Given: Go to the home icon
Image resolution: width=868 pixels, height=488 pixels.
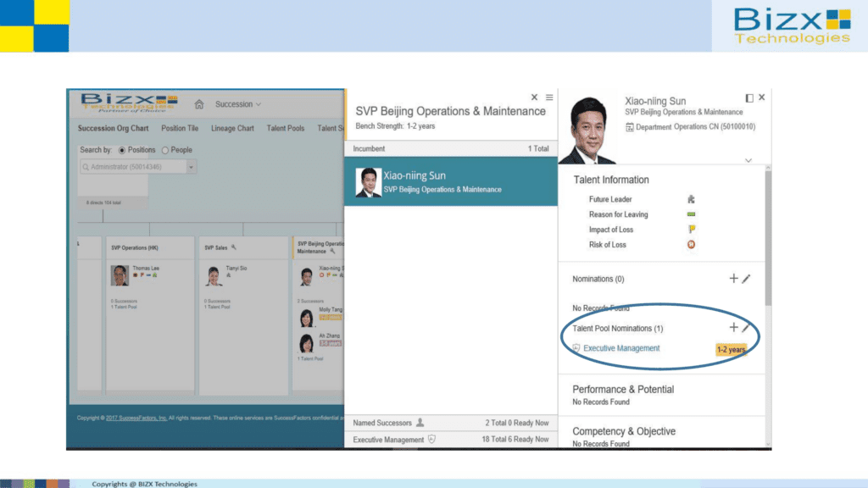Looking at the screenshot, I should pyautogui.click(x=199, y=104).
